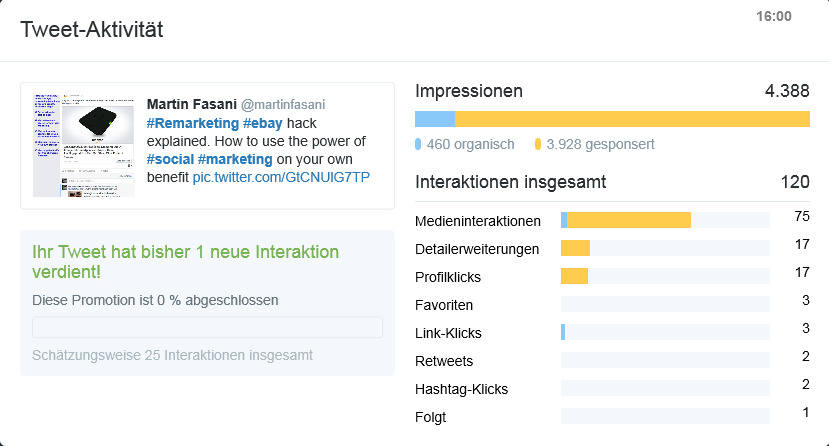This screenshot has width=829, height=446.
Task: Click the Hashtag-Klicks row label
Action: [x=461, y=389]
